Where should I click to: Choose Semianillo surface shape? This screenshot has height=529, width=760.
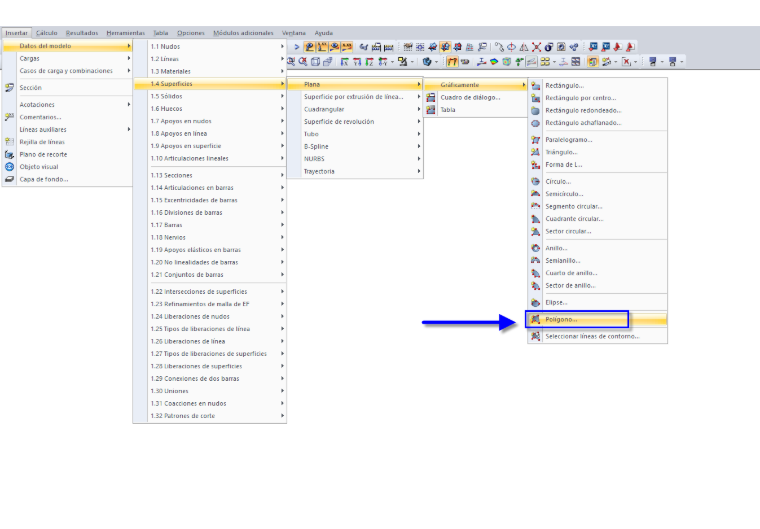pyautogui.click(x=597, y=261)
